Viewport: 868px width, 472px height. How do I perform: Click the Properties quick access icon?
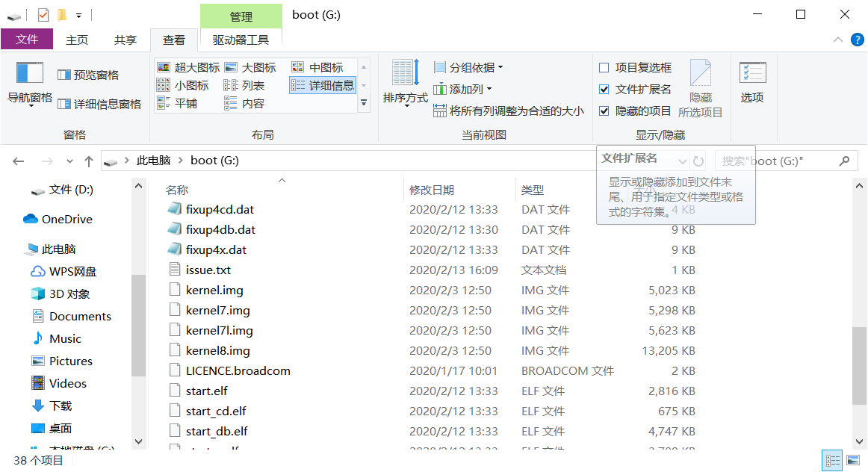tap(43, 15)
